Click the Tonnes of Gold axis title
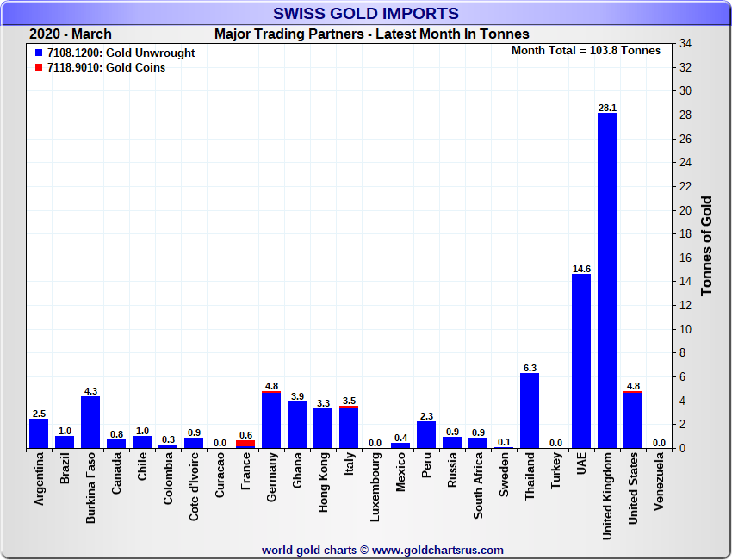 pos(707,246)
